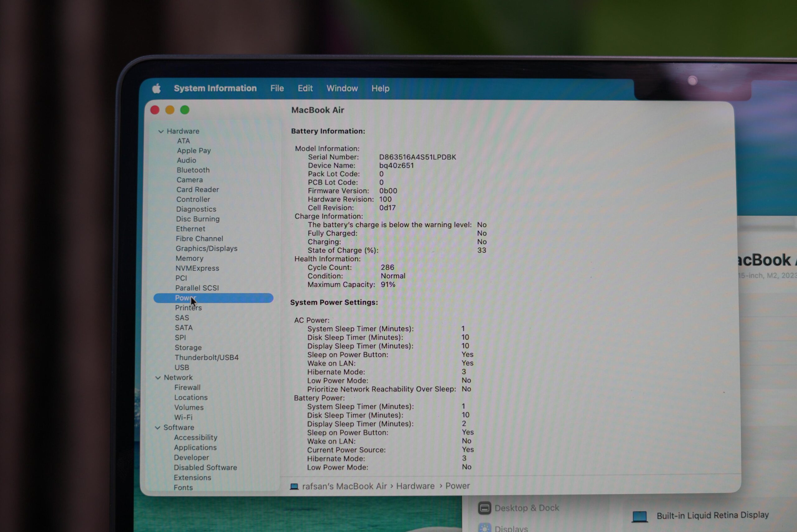797x532 pixels.
Task: Select SAS in the sidebar
Action: coord(182,318)
